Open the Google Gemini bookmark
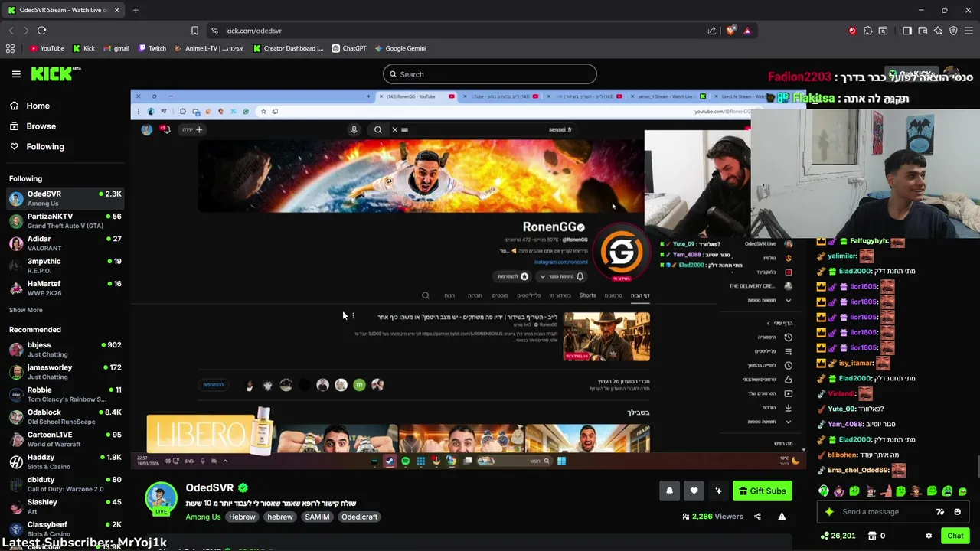 pos(400,48)
